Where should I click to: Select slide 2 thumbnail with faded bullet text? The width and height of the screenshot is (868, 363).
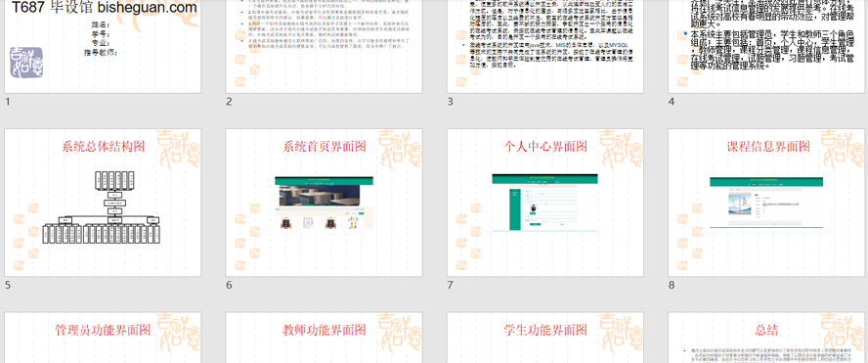(324, 47)
